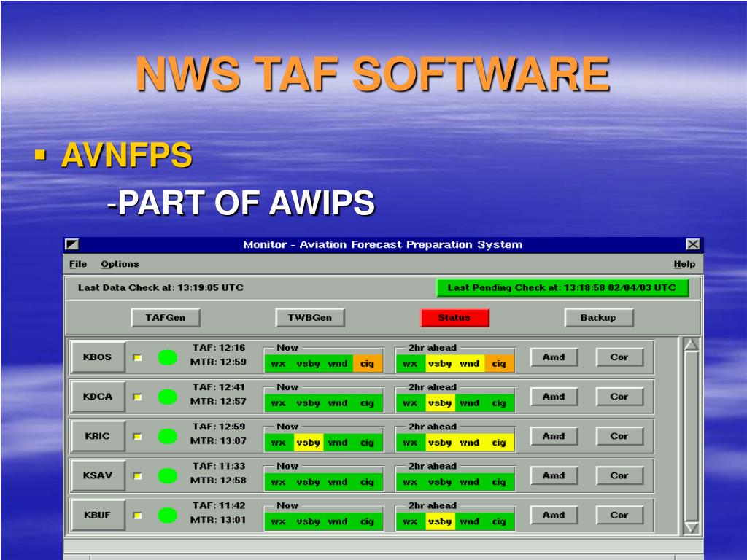The width and height of the screenshot is (747, 560).
Task: Click 'Last Data Check at: 13:19:05 UTC' text
Action: (x=160, y=287)
